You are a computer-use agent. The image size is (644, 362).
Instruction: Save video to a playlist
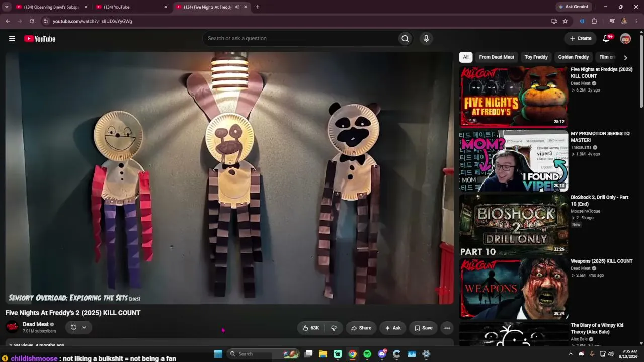pos(424,328)
